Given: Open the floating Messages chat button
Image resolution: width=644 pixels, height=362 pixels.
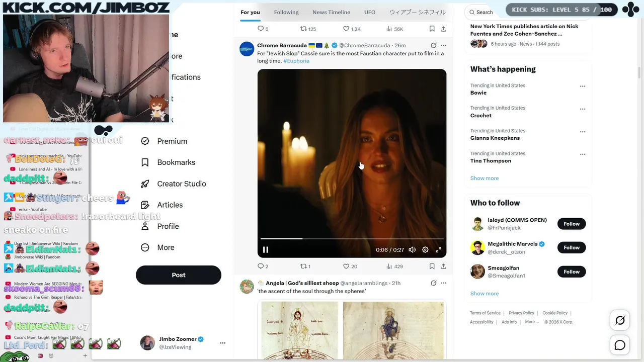Looking at the screenshot, I should point(620,345).
